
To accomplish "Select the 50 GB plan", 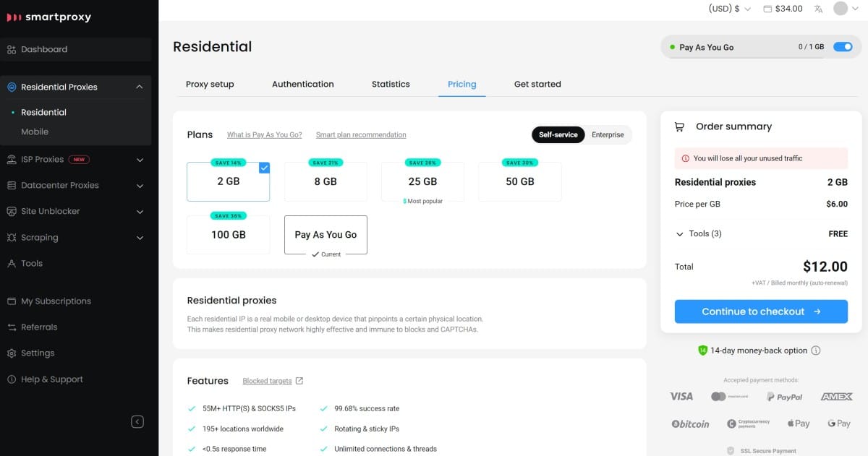I will click(x=520, y=181).
